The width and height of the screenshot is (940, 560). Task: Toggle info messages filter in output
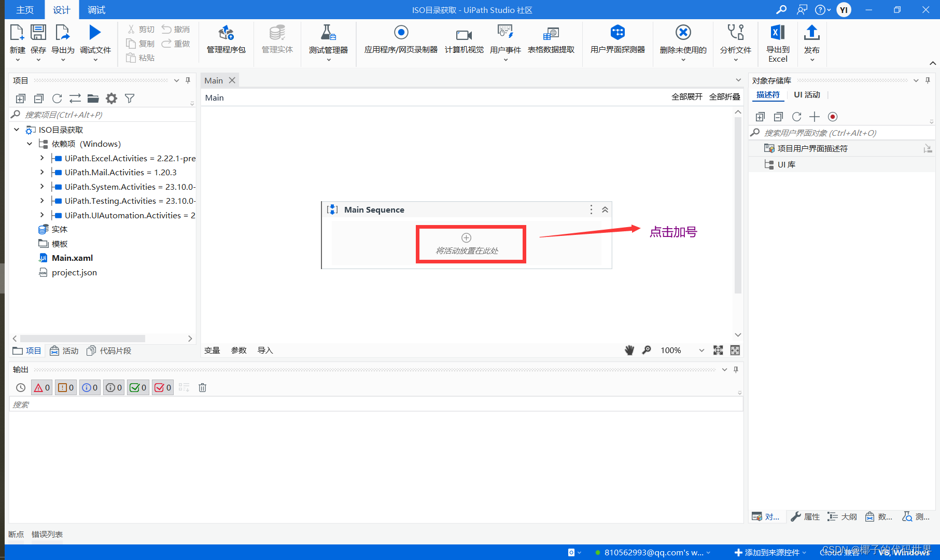click(x=90, y=387)
